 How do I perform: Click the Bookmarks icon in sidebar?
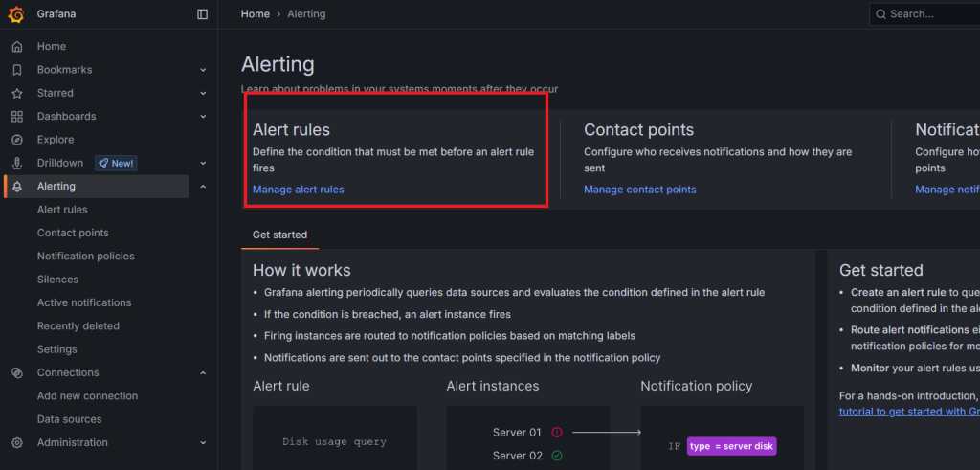click(17, 69)
